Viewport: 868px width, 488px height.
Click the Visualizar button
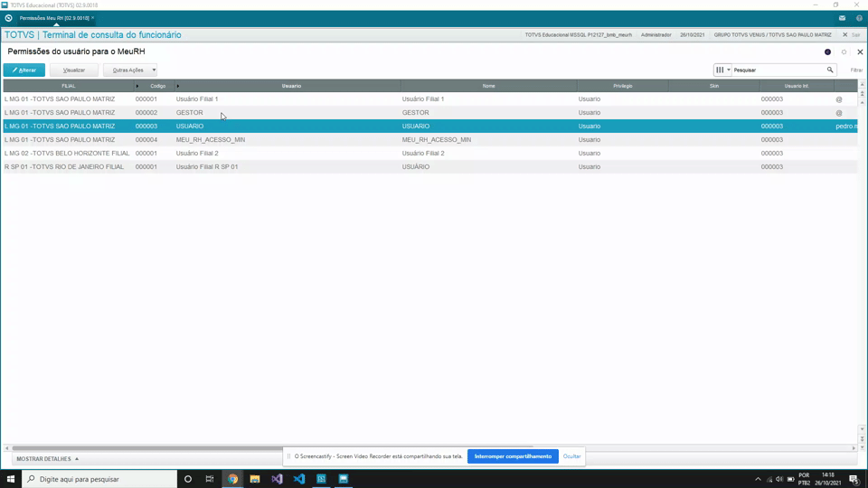pos(73,70)
